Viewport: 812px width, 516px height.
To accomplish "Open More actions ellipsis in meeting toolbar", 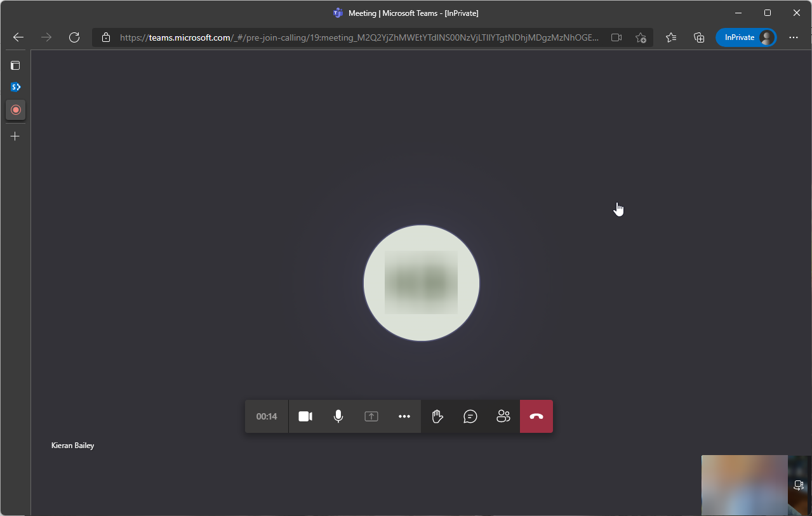I will [x=404, y=416].
